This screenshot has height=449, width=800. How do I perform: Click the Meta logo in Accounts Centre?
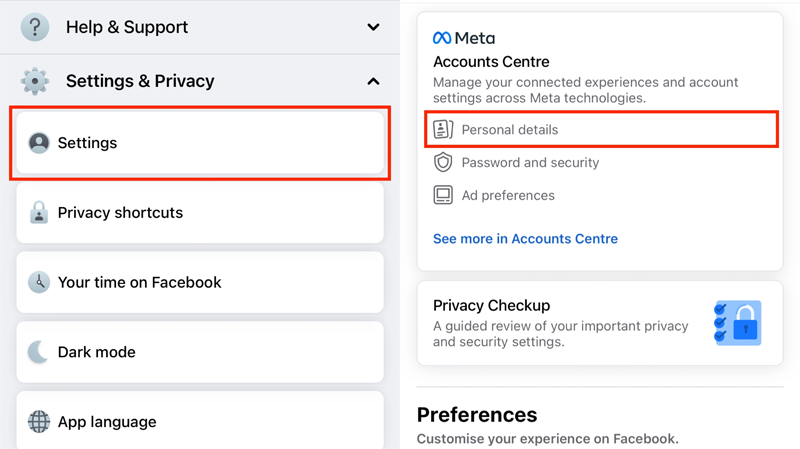(464, 38)
